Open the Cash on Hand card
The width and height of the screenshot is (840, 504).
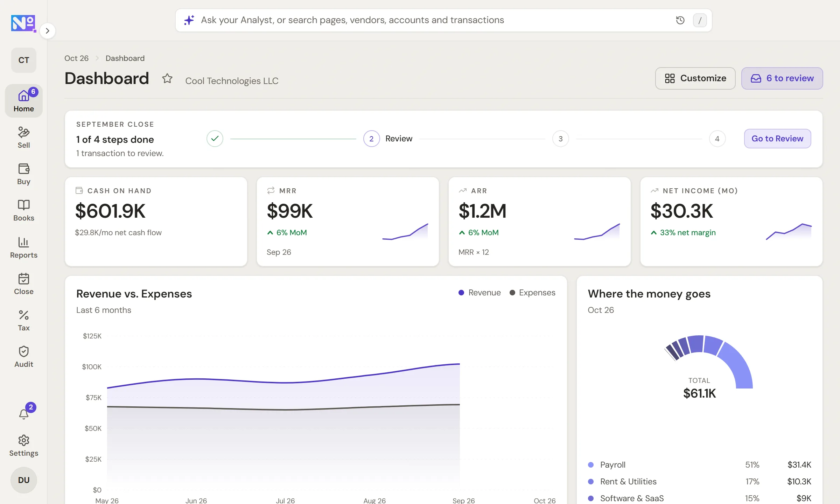156,221
